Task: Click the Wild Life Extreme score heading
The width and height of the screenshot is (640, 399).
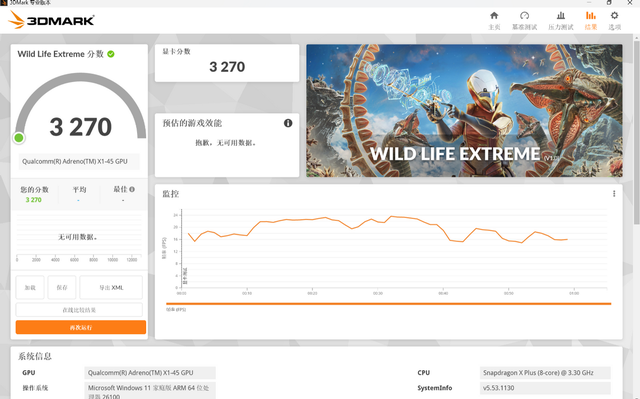Action: [x=60, y=54]
